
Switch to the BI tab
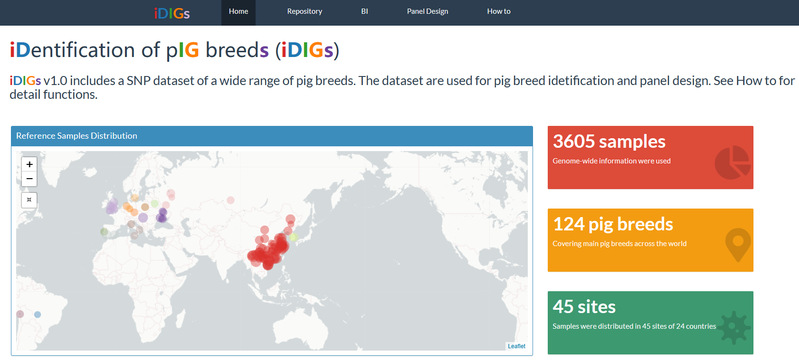[364, 12]
